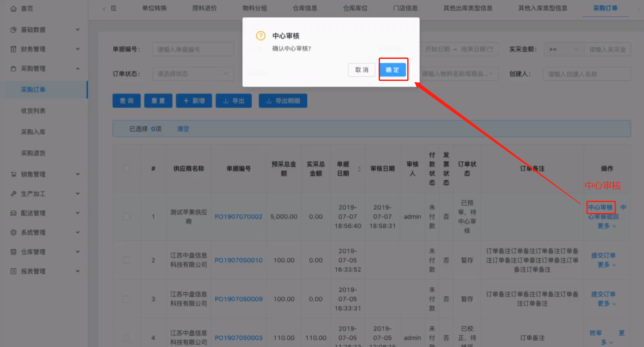The width and height of the screenshot is (644, 347).
Task: Click 提交订单 for row PO1907050009
Action: [x=603, y=294]
